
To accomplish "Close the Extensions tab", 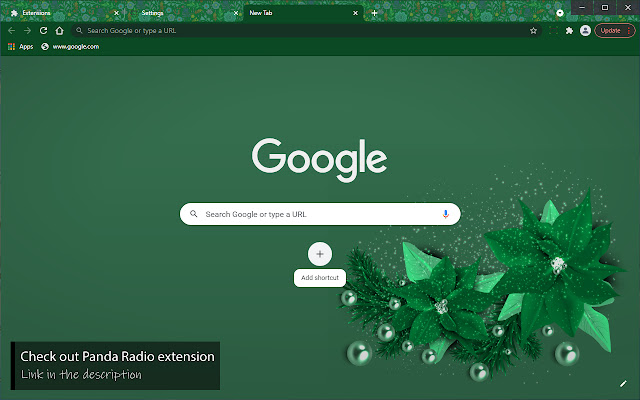I will (116, 13).
